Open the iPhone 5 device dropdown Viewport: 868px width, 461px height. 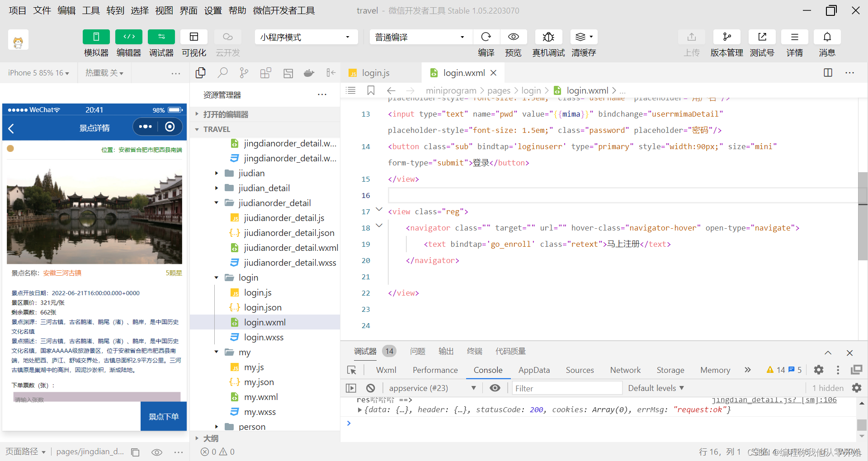coord(38,73)
